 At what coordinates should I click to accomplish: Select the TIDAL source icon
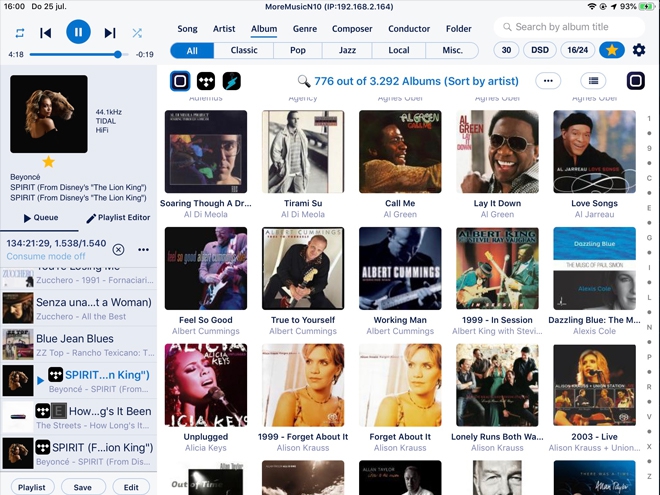click(206, 81)
